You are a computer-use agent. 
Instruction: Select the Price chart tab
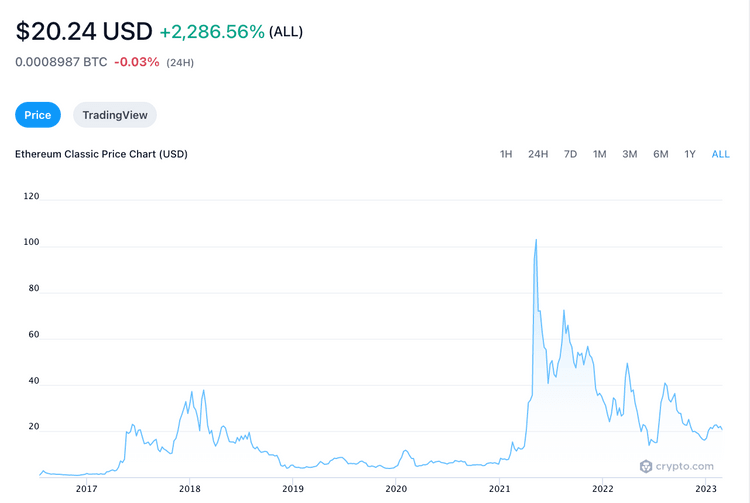click(38, 115)
